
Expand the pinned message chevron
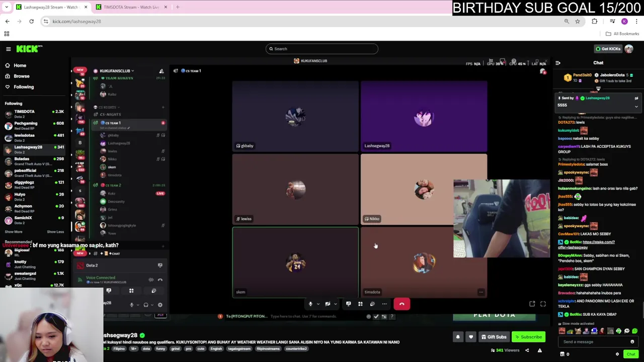[x=636, y=106]
